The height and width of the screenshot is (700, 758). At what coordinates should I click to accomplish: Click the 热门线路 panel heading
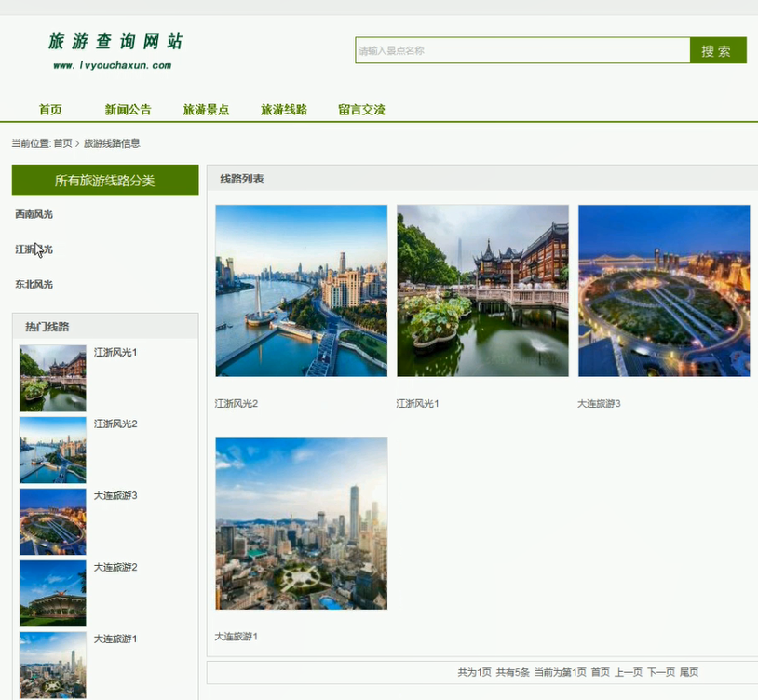coord(47,327)
